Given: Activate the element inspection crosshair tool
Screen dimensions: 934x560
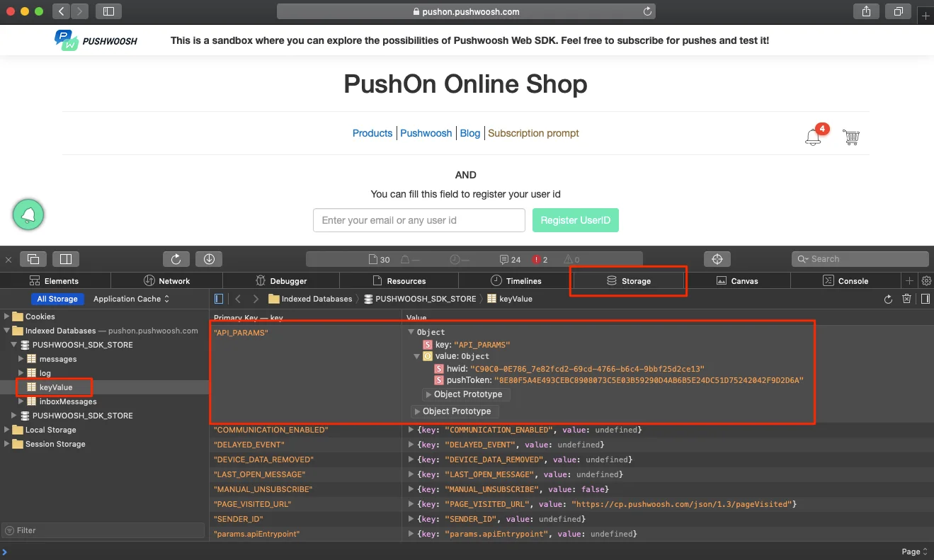Looking at the screenshot, I should click(x=717, y=258).
